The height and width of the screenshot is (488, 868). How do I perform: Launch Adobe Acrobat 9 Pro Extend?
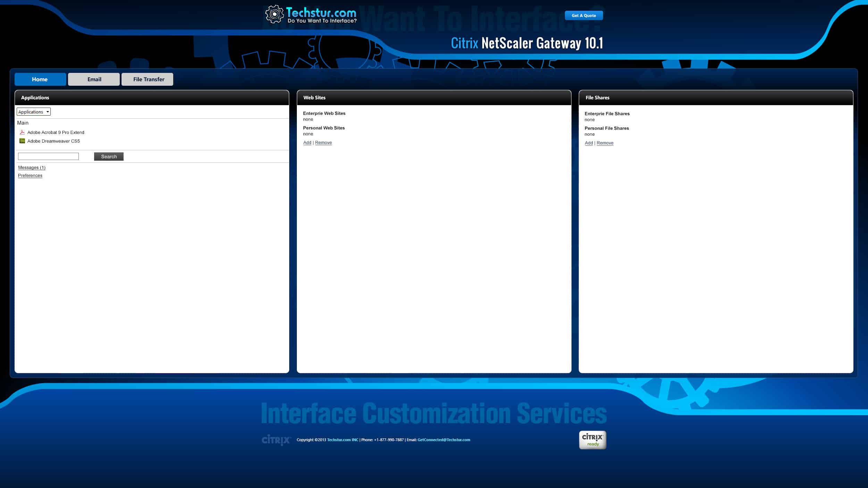pyautogui.click(x=56, y=132)
